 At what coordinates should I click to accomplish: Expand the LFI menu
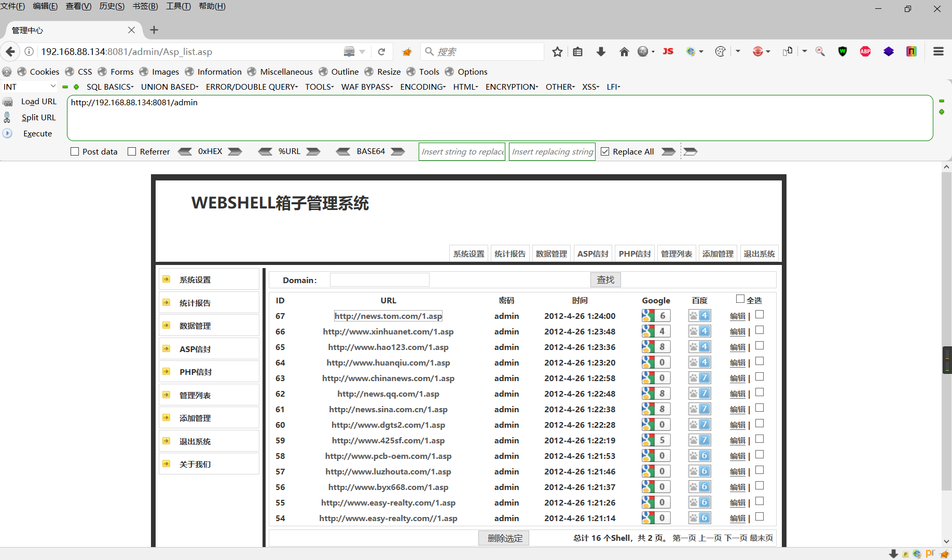(613, 87)
